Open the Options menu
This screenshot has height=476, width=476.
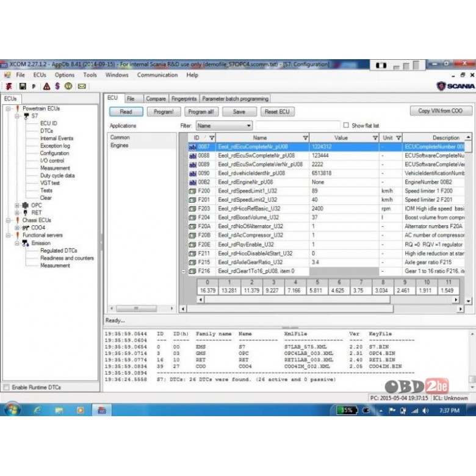click(x=64, y=74)
